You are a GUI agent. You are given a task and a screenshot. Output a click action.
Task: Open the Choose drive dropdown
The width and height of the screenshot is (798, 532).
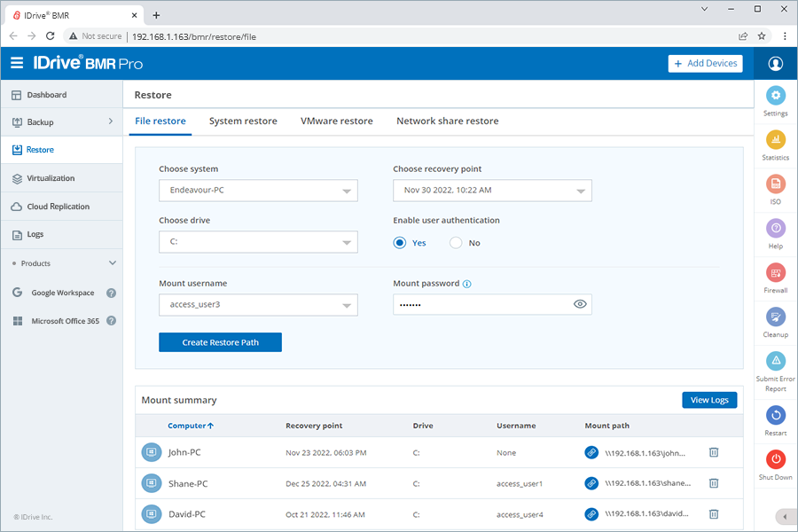[x=258, y=242]
